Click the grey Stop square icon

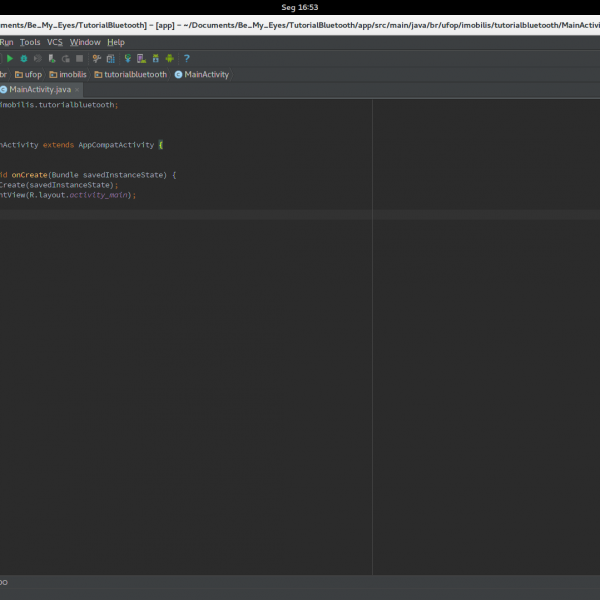pyautogui.click(x=79, y=59)
